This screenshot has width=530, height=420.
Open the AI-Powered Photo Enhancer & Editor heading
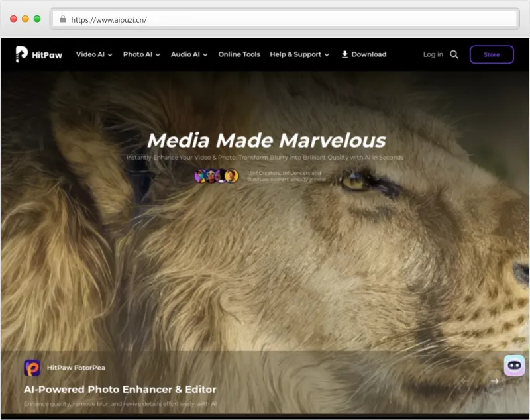point(120,389)
